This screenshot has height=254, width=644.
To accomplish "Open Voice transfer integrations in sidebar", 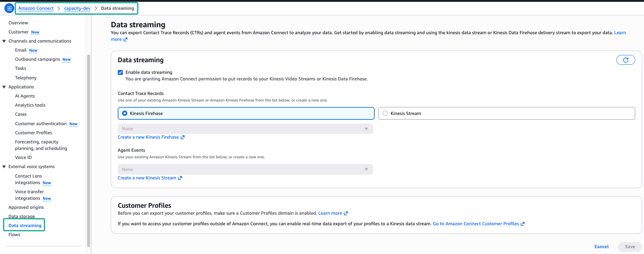I will click(x=29, y=195).
